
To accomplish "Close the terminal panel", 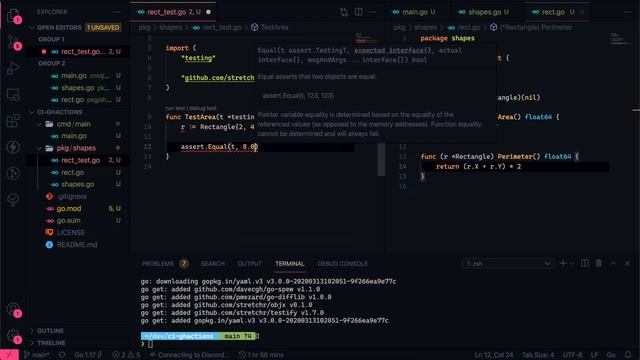I will (627, 263).
